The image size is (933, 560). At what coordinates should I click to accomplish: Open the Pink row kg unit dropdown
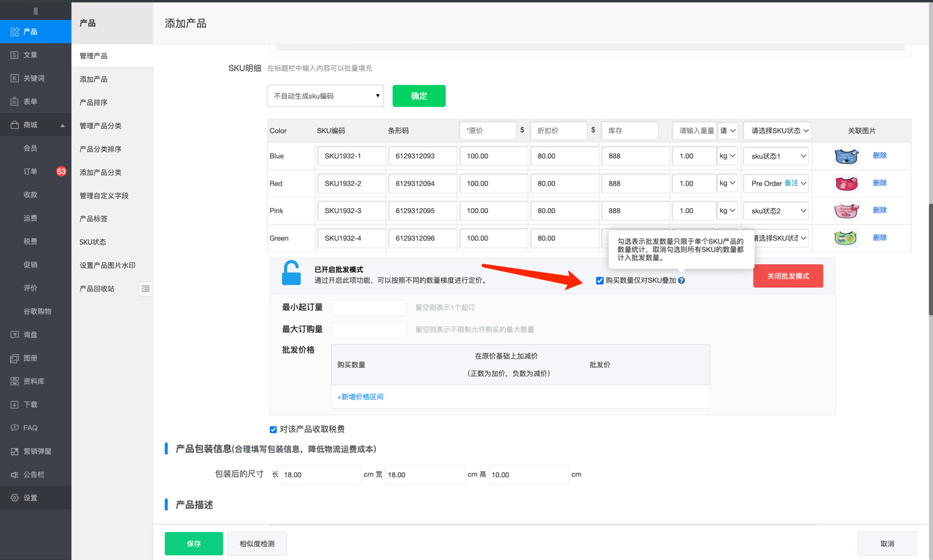click(727, 211)
